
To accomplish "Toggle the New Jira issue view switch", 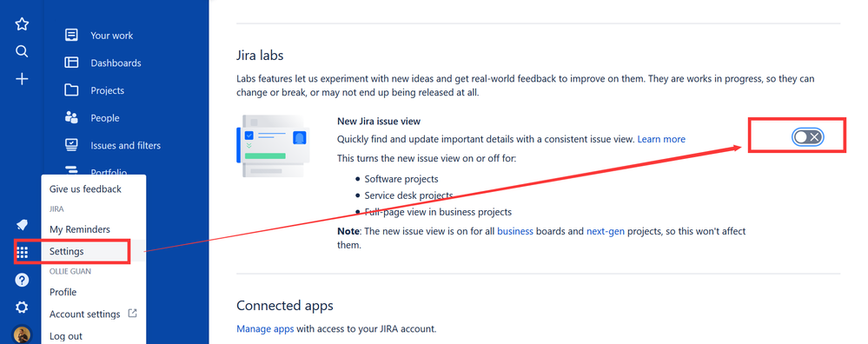I will 808,137.
